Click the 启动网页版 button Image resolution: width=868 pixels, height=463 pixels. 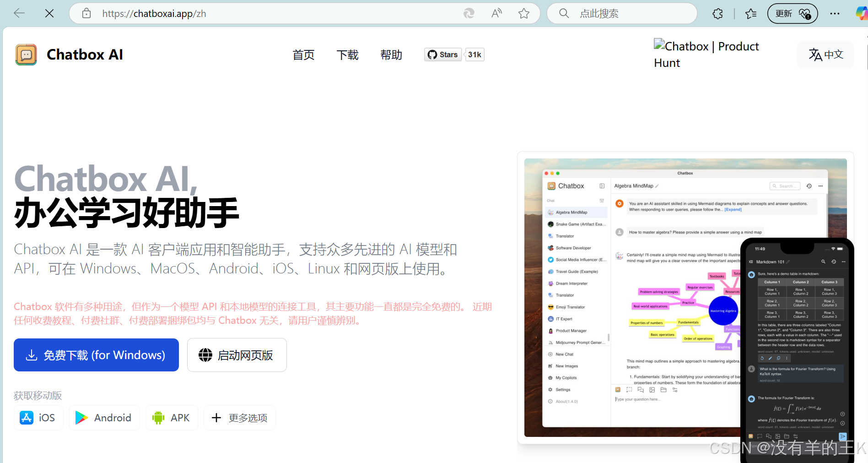coord(237,355)
